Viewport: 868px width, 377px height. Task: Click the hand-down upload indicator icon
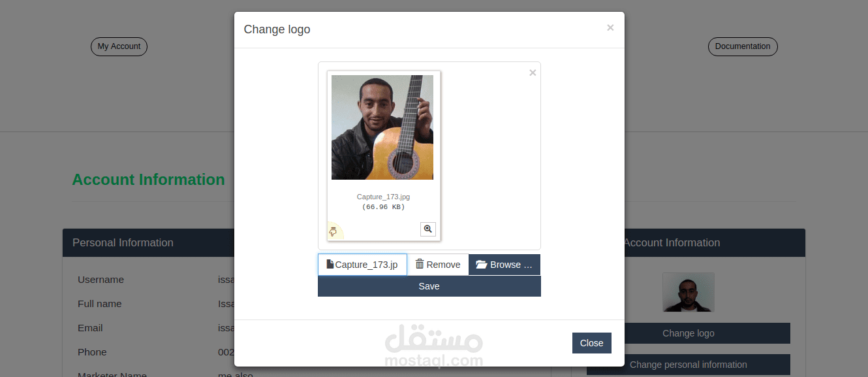tap(333, 231)
